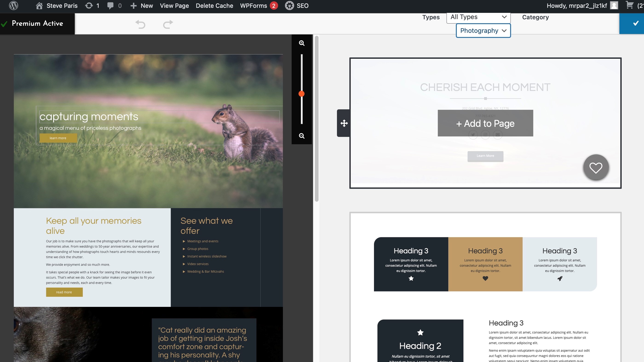Click the comments bubble icon in the admin bar
The height and width of the screenshot is (362, 644).
click(110, 6)
